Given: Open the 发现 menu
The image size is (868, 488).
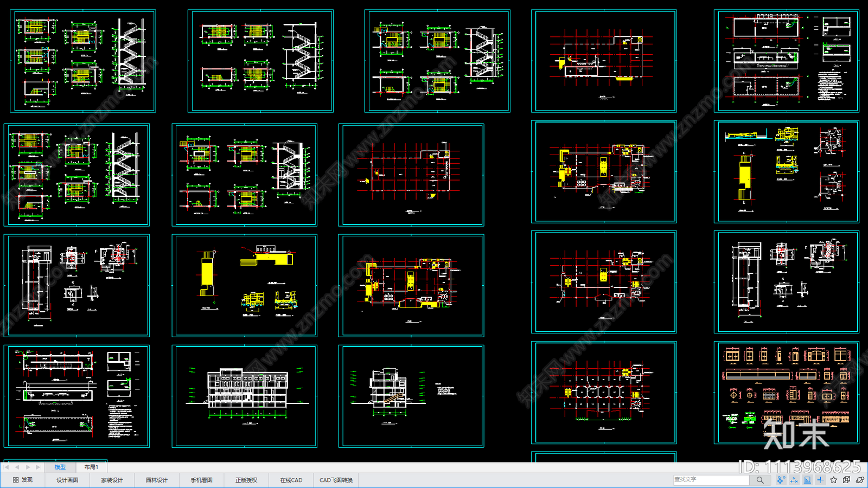Looking at the screenshot, I should (23, 480).
